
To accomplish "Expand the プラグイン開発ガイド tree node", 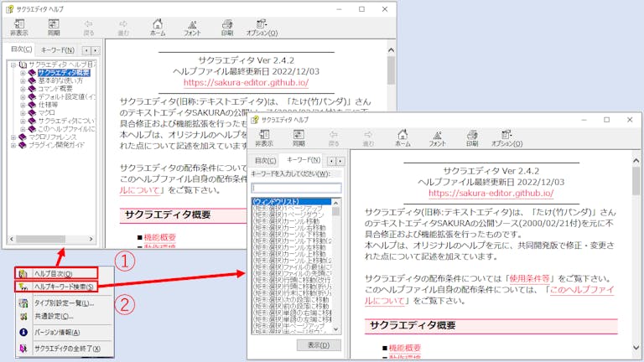I will [x=13, y=145].
